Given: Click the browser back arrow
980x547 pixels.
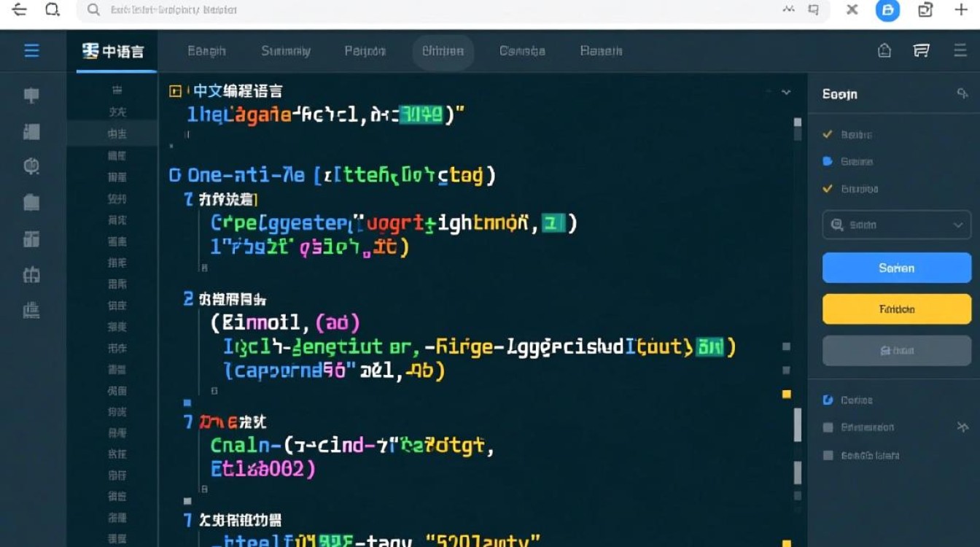Looking at the screenshot, I should point(19,9).
